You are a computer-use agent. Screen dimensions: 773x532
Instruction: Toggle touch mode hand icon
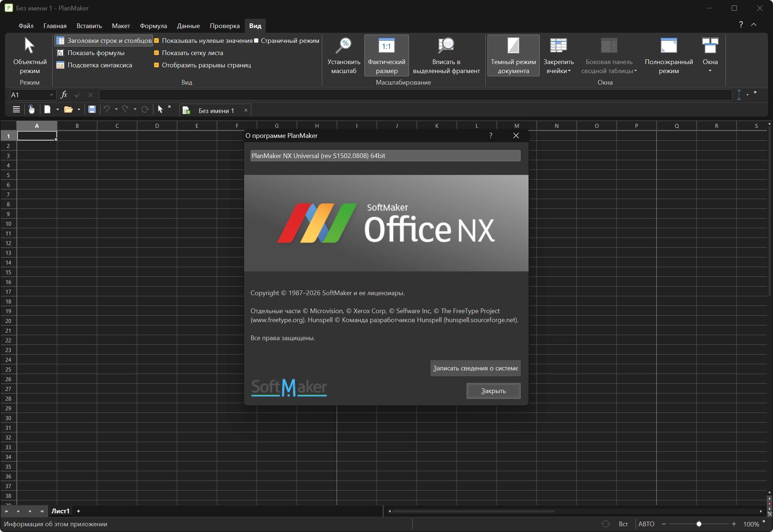[x=32, y=109]
